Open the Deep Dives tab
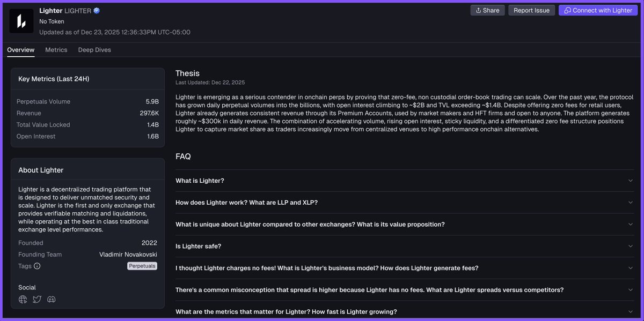 (x=94, y=50)
